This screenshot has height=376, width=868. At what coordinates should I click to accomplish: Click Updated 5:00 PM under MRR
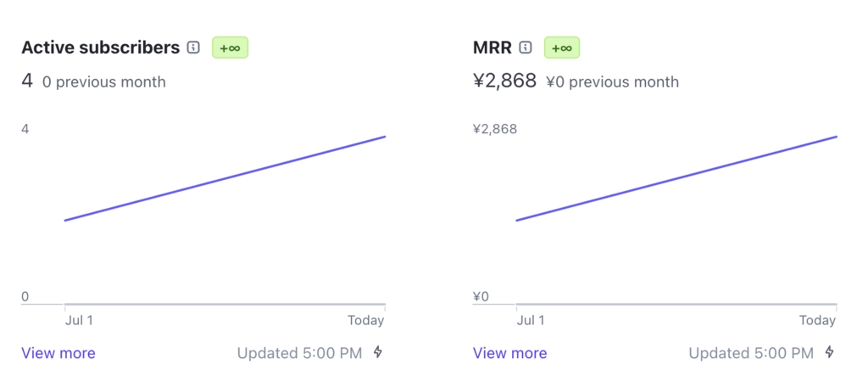coord(751,353)
